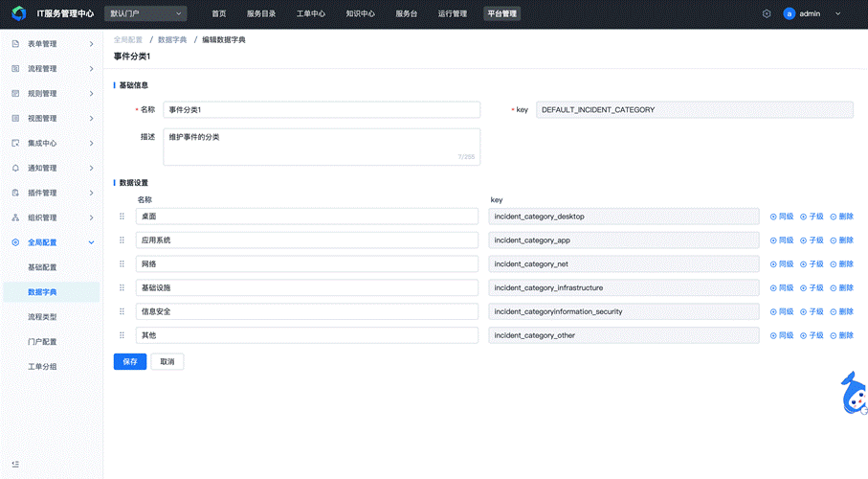Screen dimensions: 868x479
Task: Open 基础配置 submenu item
Action: point(43,267)
